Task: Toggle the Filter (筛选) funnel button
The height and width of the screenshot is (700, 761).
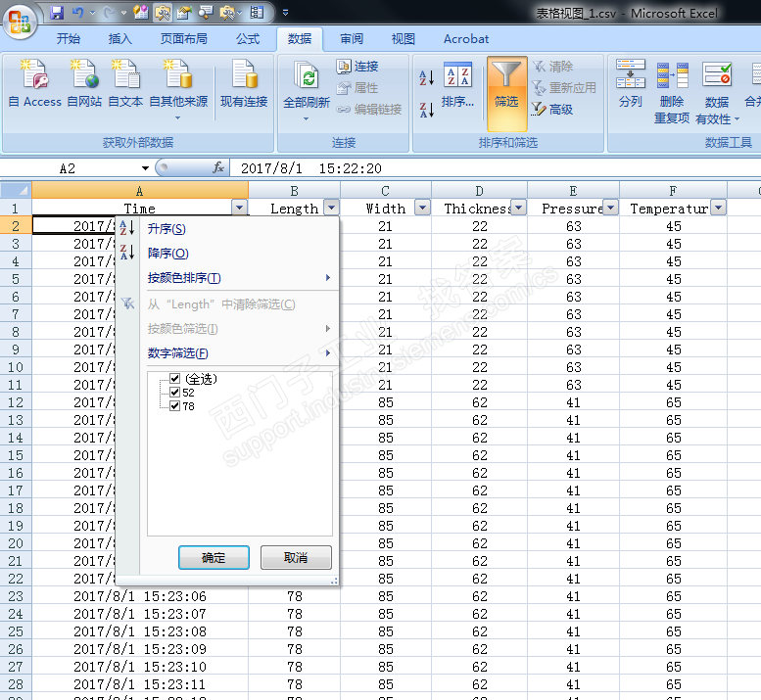Action: [x=506, y=93]
